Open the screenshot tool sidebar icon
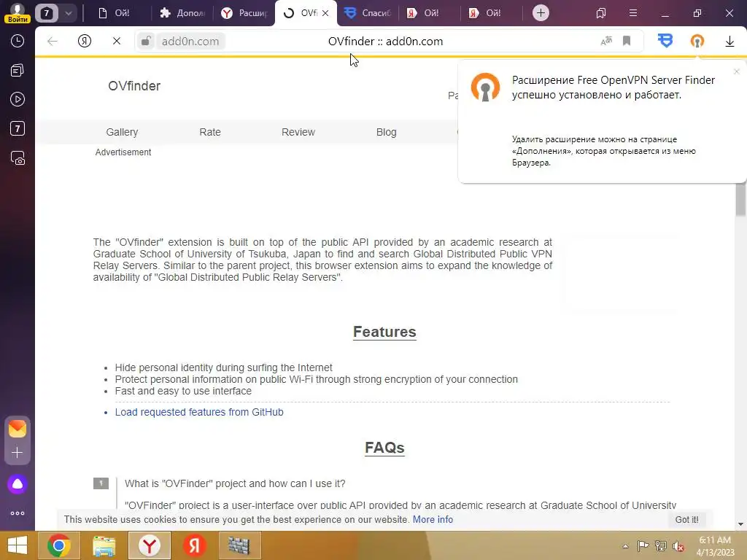747x560 pixels. (x=18, y=158)
